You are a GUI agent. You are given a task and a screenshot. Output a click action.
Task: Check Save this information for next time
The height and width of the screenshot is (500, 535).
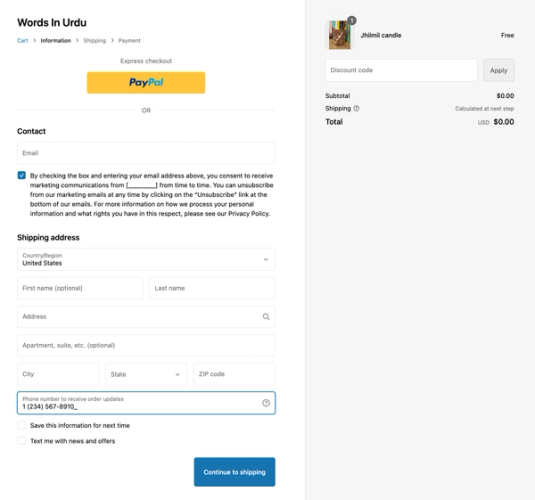coord(21,425)
